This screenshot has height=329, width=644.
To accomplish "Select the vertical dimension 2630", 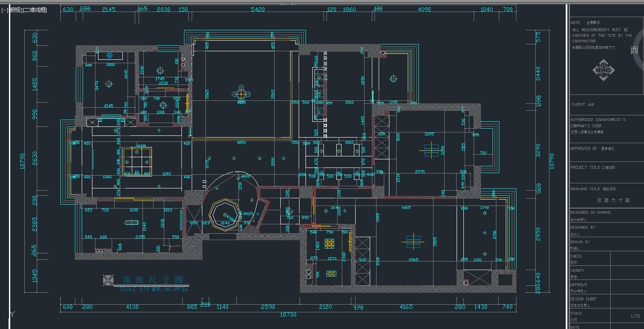I will click(x=35, y=159).
